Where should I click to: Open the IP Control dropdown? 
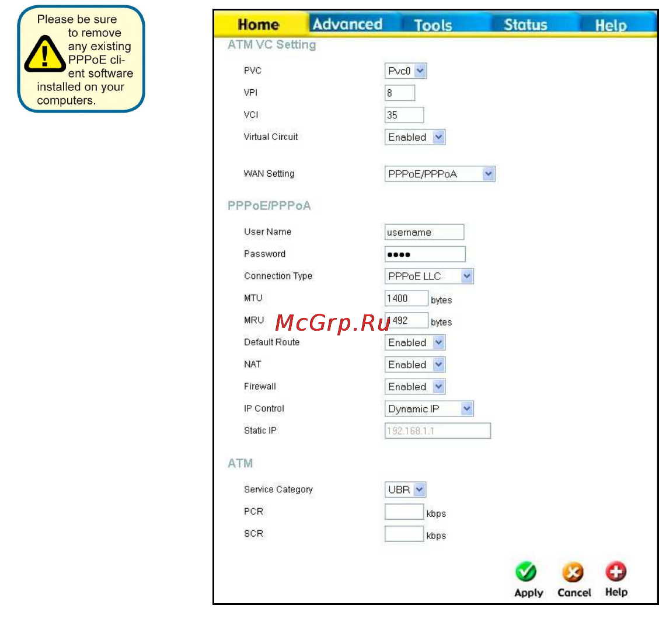429,408
